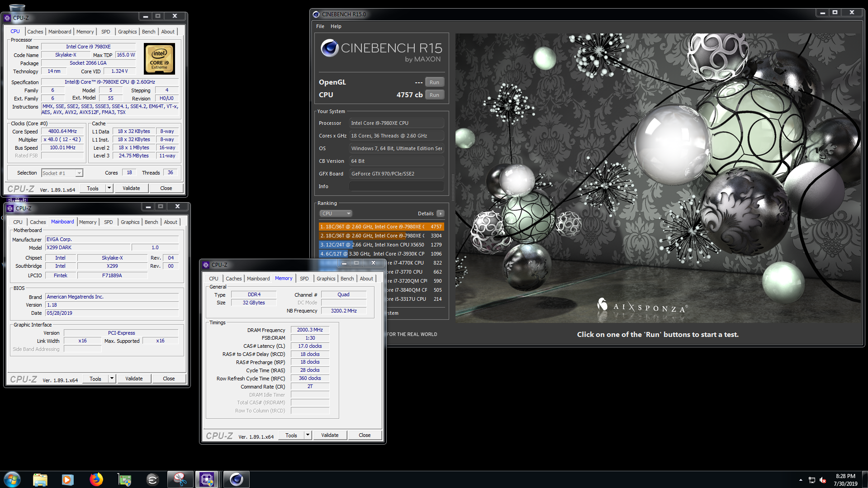Click the Cinebench clock and date
Viewport: 868px width, 488px height.
pos(845,479)
